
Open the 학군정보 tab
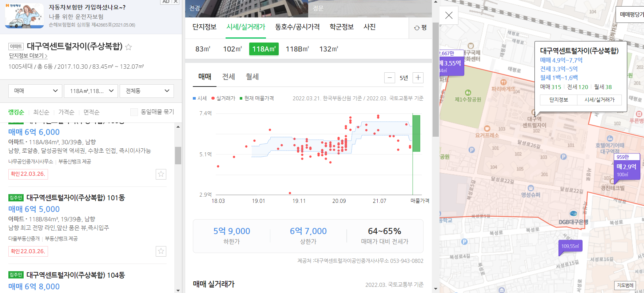pos(342,27)
